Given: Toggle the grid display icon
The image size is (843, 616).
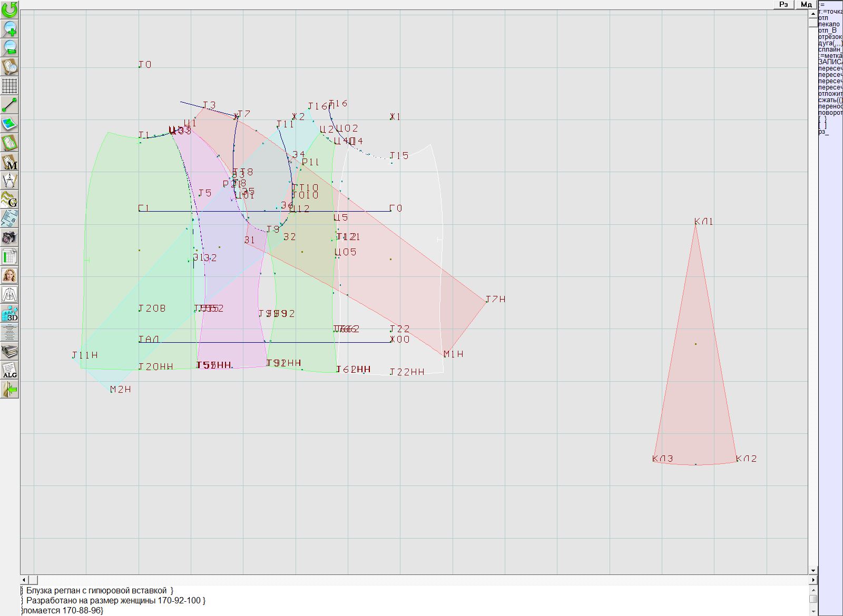Looking at the screenshot, I should [9, 85].
